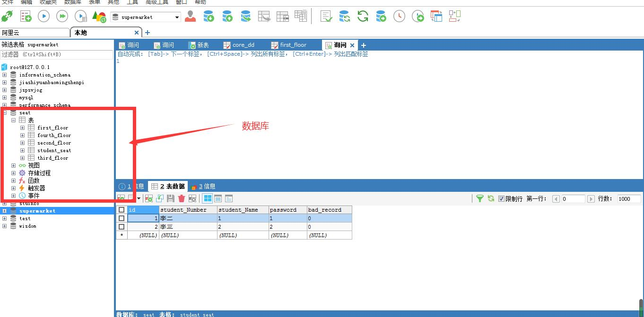This screenshot has width=644, height=317.
Task: Click the plain clock toolbar icon
Action: [x=400, y=17]
